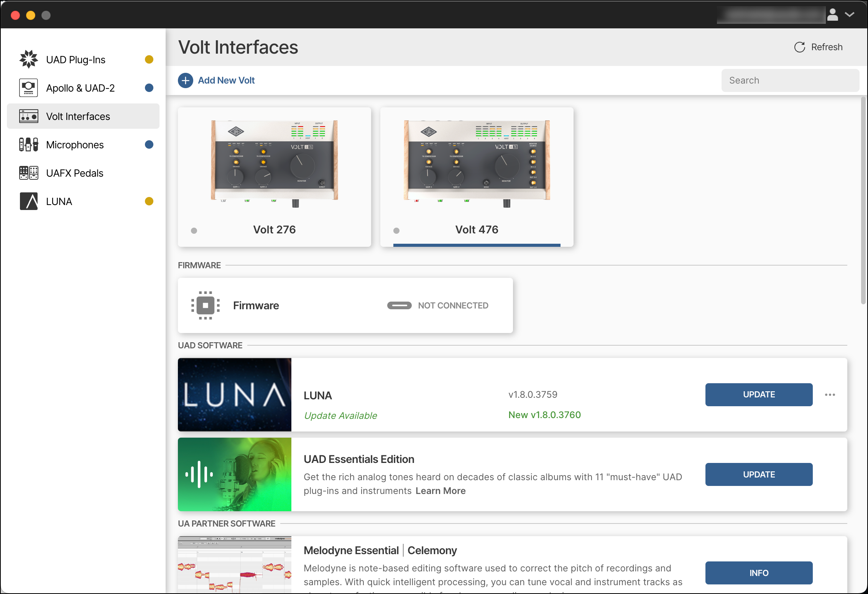Expand the account dropdown chevron

850,15
